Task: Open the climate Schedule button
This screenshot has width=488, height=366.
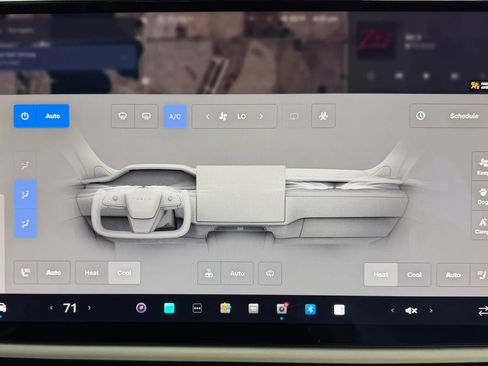Action: [449, 116]
